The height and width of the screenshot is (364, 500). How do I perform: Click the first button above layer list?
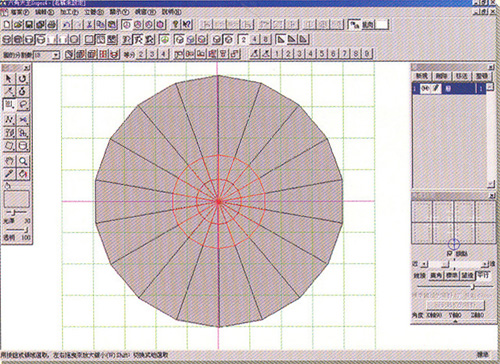(421, 76)
